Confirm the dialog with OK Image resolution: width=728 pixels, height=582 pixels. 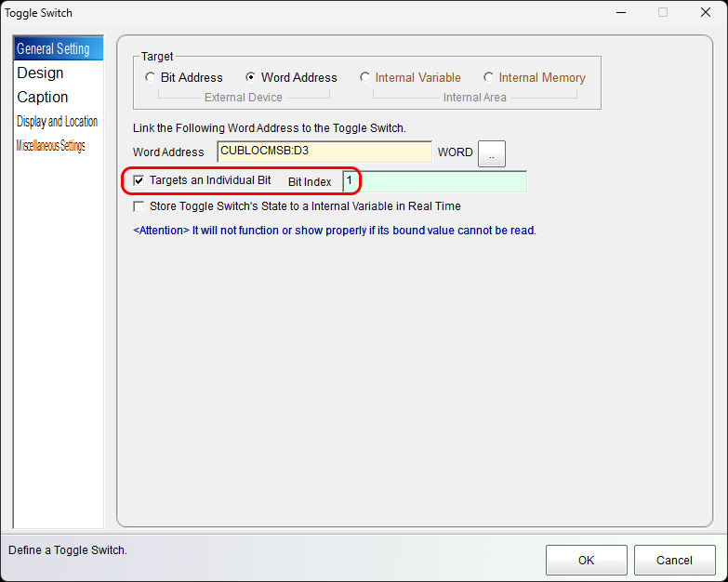[586, 561]
